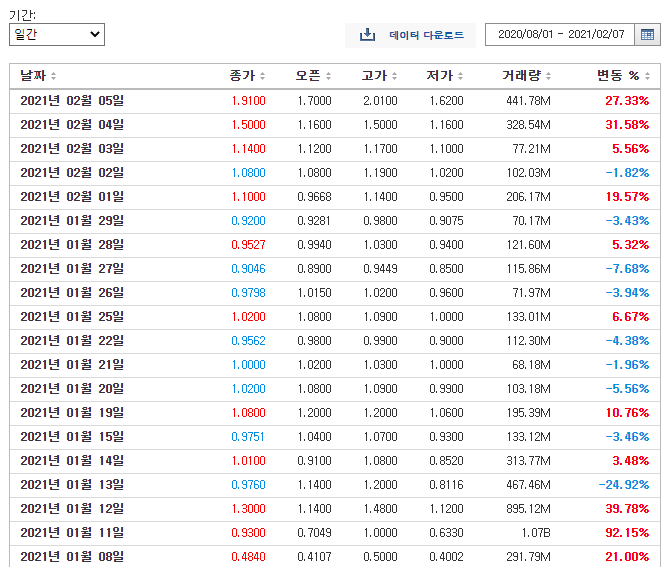Click volume 77.21M
Viewport: 668px width, 567px height.
pyautogui.click(x=531, y=149)
